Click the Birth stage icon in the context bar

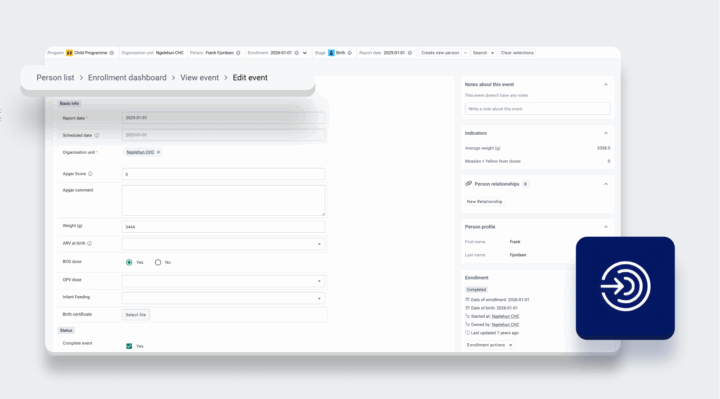[x=331, y=53]
